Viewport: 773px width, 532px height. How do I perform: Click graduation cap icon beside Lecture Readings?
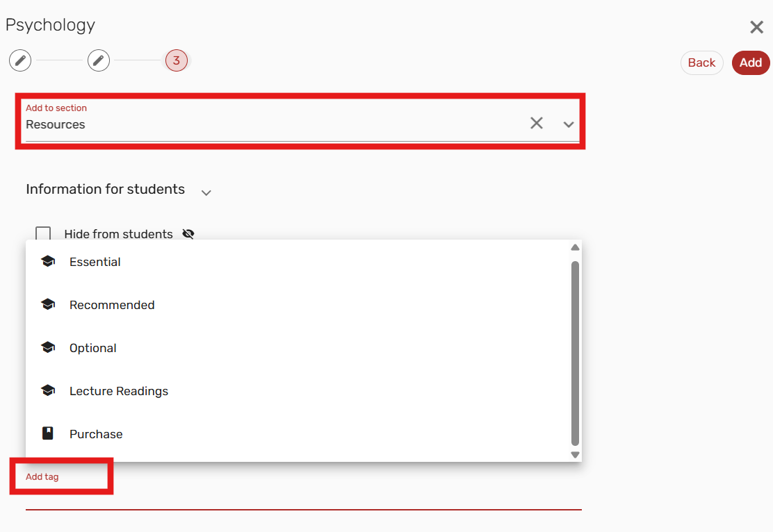pos(48,390)
